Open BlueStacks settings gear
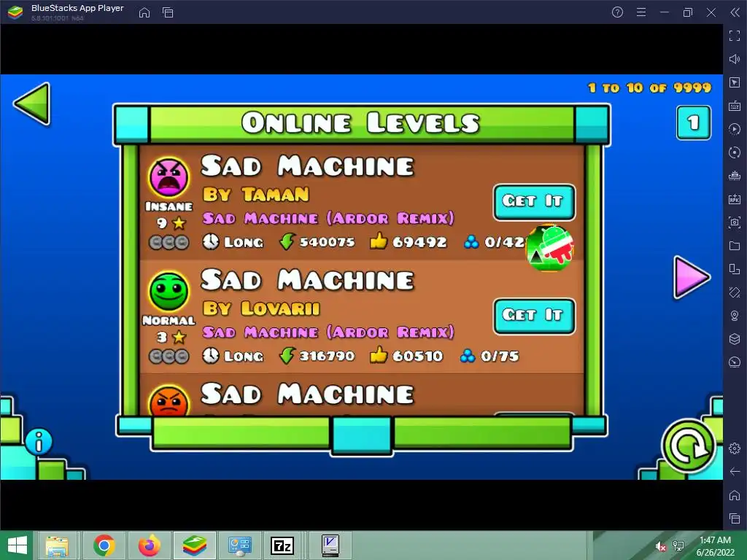The height and width of the screenshot is (560, 747). (x=735, y=448)
